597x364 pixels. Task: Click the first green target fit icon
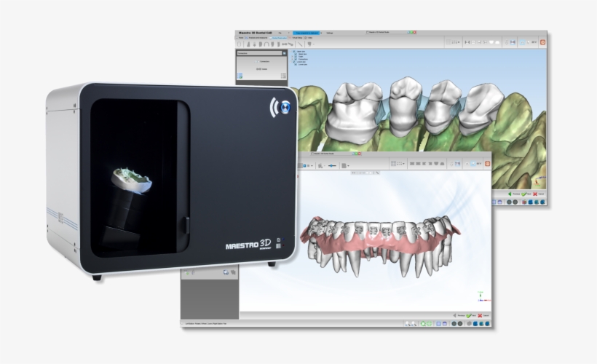[424, 324]
